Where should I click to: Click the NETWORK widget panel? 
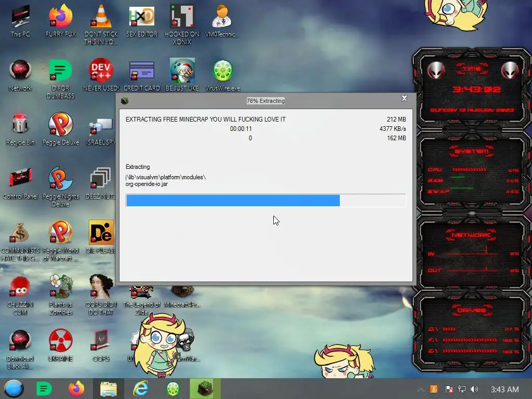point(472,252)
